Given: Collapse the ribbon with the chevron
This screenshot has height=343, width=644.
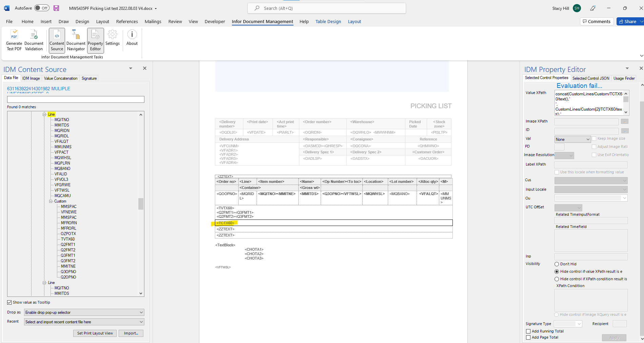Looking at the screenshot, I should tap(641, 56).
